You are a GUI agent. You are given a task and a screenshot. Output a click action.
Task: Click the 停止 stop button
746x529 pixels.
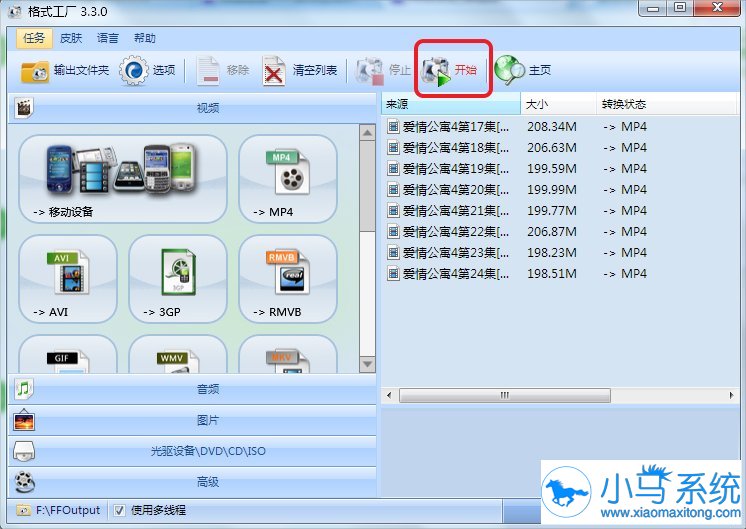click(x=383, y=70)
